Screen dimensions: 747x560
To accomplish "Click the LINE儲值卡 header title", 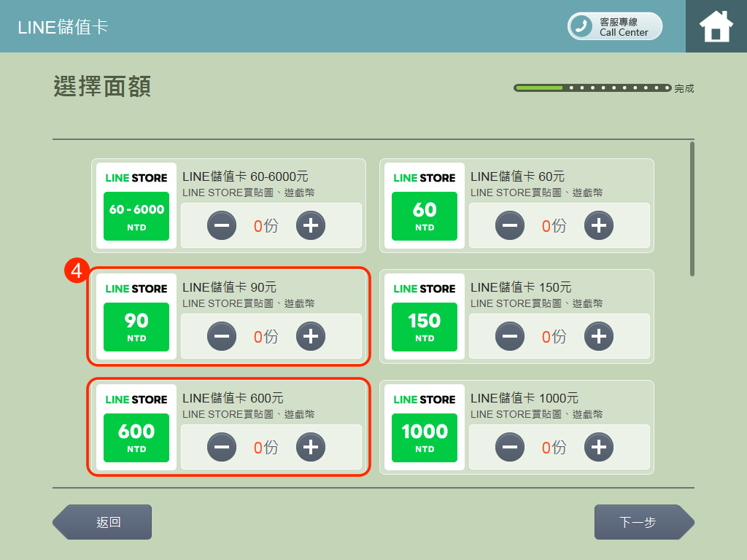I will (x=63, y=27).
